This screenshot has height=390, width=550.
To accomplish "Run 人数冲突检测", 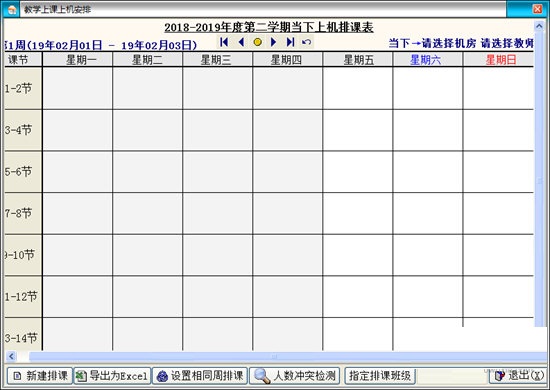I will click(295, 376).
